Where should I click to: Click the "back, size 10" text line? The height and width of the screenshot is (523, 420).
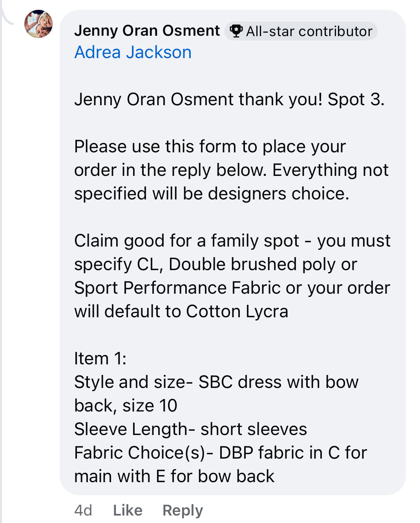point(126,406)
